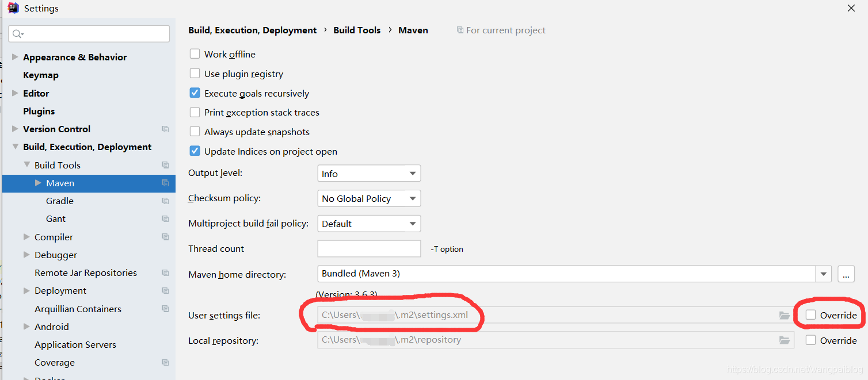Expand the Version Control section
868x380 pixels.
point(15,129)
